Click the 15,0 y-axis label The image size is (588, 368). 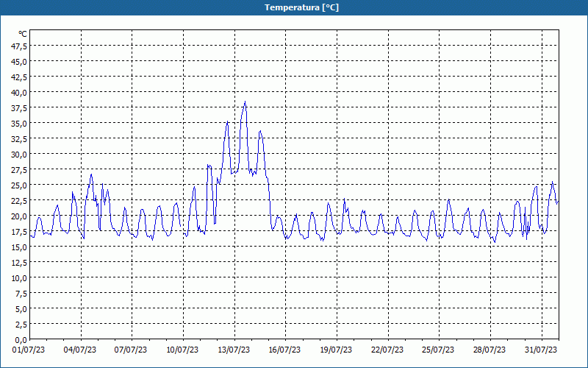point(20,247)
